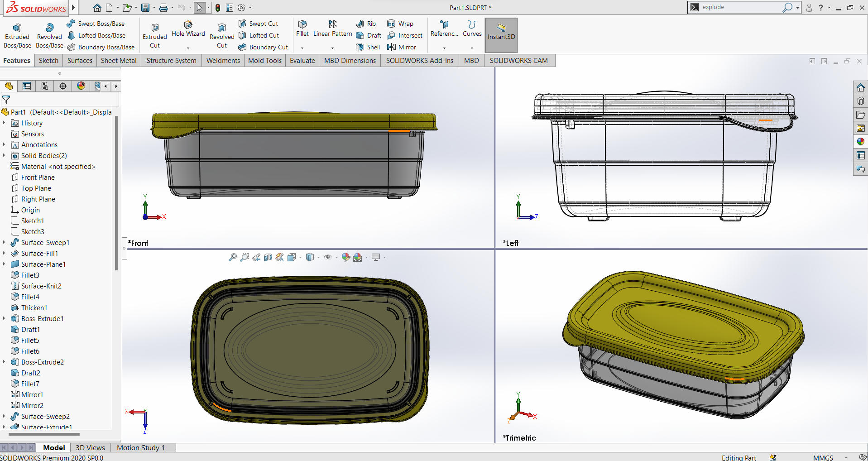Switch to the Evaluate tab
Image resolution: width=868 pixels, height=461 pixels.
point(302,61)
